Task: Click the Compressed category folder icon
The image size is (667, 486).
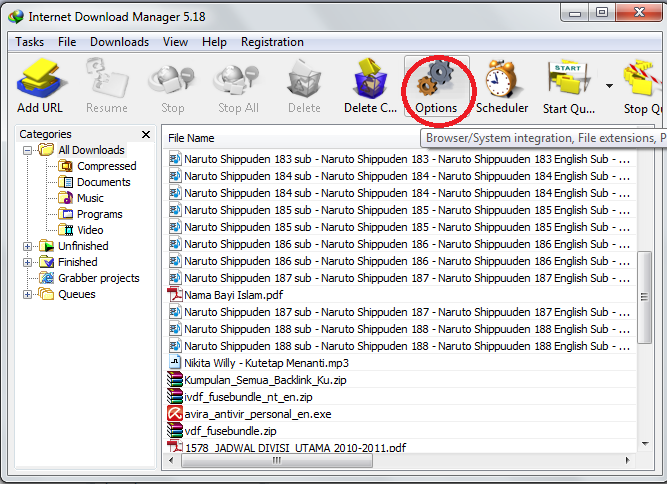Action: click(x=66, y=166)
